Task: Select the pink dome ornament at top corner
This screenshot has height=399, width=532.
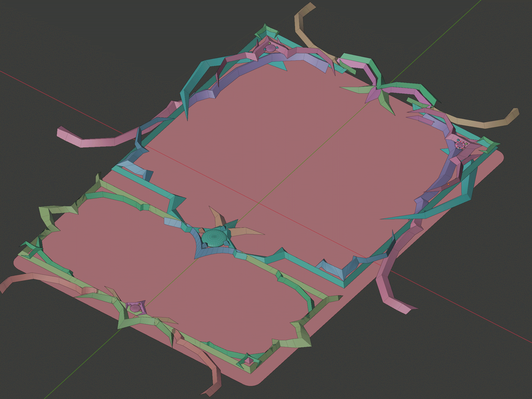Action: pyautogui.click(x=270, y=48)
